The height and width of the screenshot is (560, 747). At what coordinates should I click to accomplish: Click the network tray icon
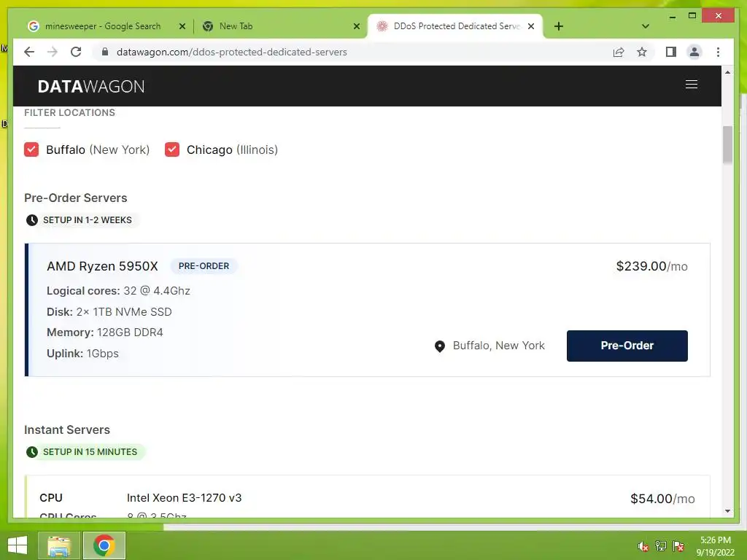point(661,546)
